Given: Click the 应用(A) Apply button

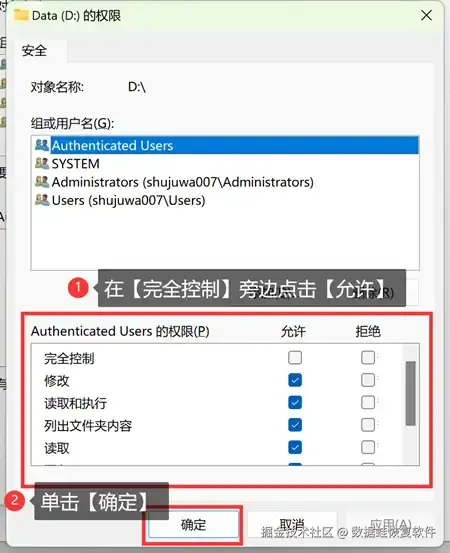Looking at the screenshot, I should (x=391, y=525).
